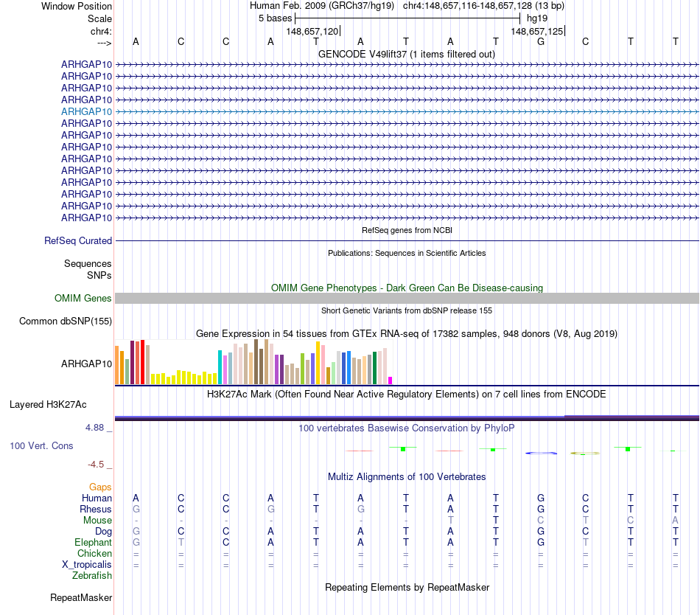This screenshot has height=615, width=700.
Task: Click the Rhesus species label
Action: (96, 509)
